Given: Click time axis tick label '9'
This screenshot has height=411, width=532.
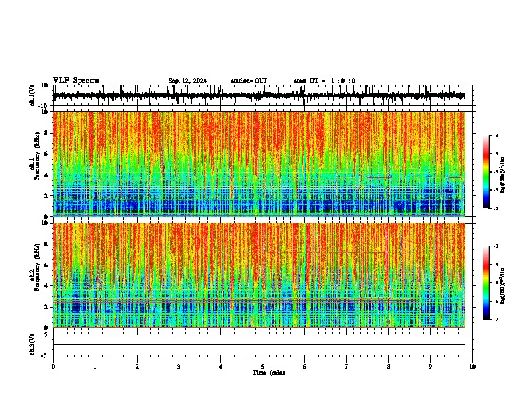Looking at the screenshot, I should (430, 367).
